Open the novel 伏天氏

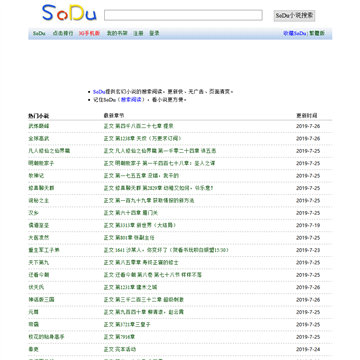[x=36, y=287]
